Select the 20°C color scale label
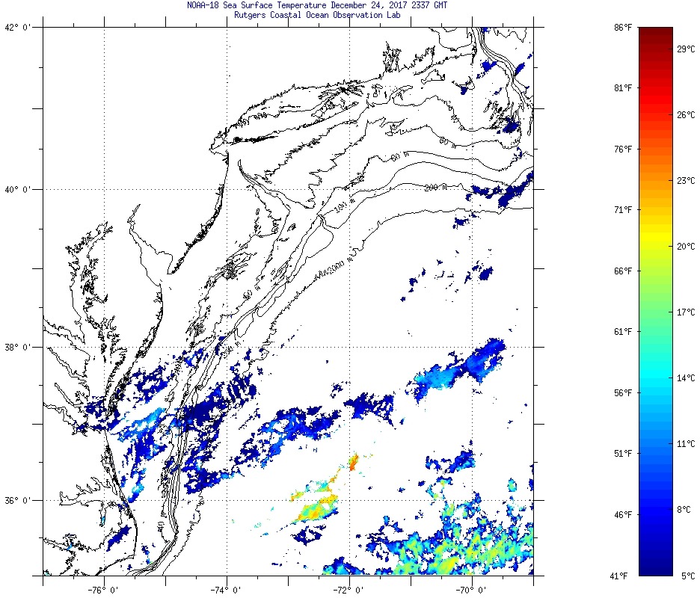Image resolution: width=700 pixels, height=598 pixels. [x=687, y=246]
